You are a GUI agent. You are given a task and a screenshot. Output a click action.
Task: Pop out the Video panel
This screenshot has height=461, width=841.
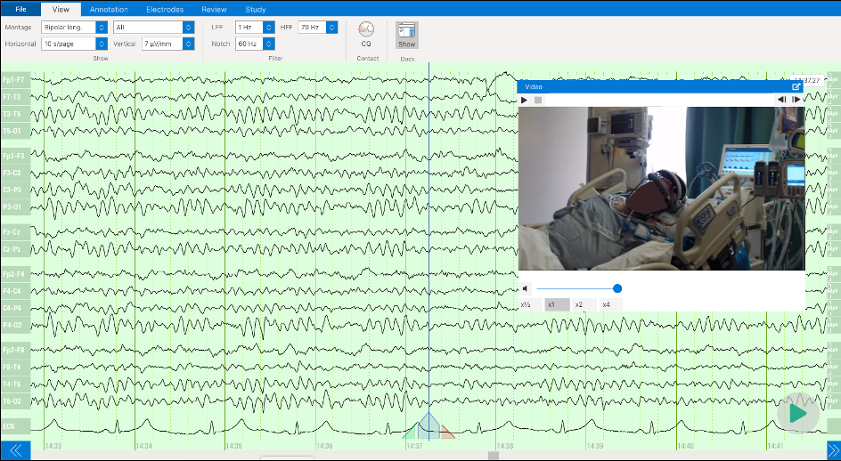[x=796, y=86]
